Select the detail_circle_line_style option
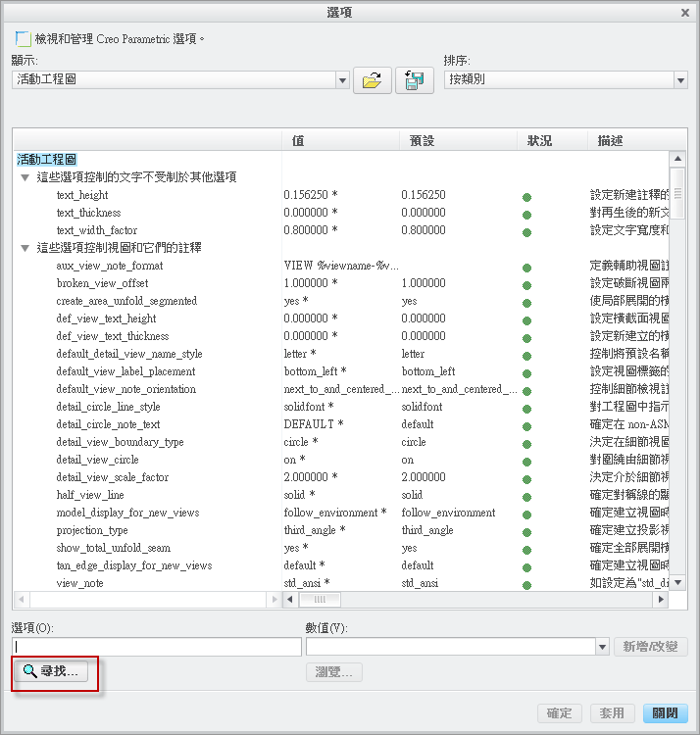Image resolution: width=700 pixels, height=735 pixels. [108, 407]
